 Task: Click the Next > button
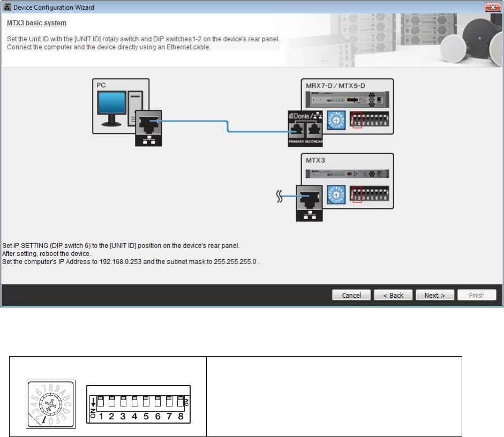click(x=434, y=295)
